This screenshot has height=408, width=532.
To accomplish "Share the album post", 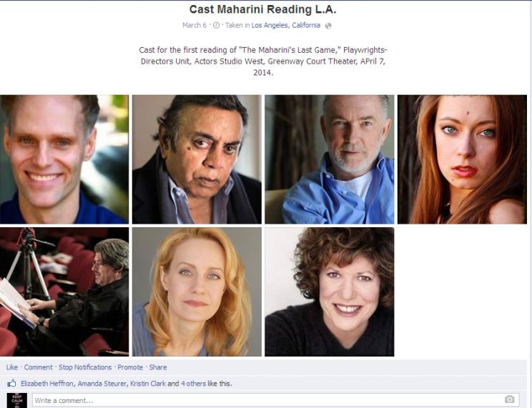I will 158,367.
